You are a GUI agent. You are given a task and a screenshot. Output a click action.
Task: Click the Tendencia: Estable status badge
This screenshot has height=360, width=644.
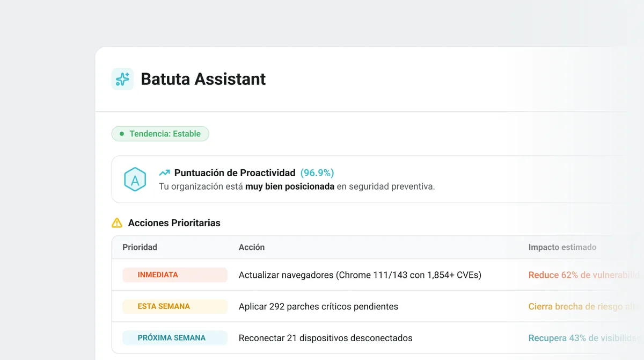click(x=160, y=134)
